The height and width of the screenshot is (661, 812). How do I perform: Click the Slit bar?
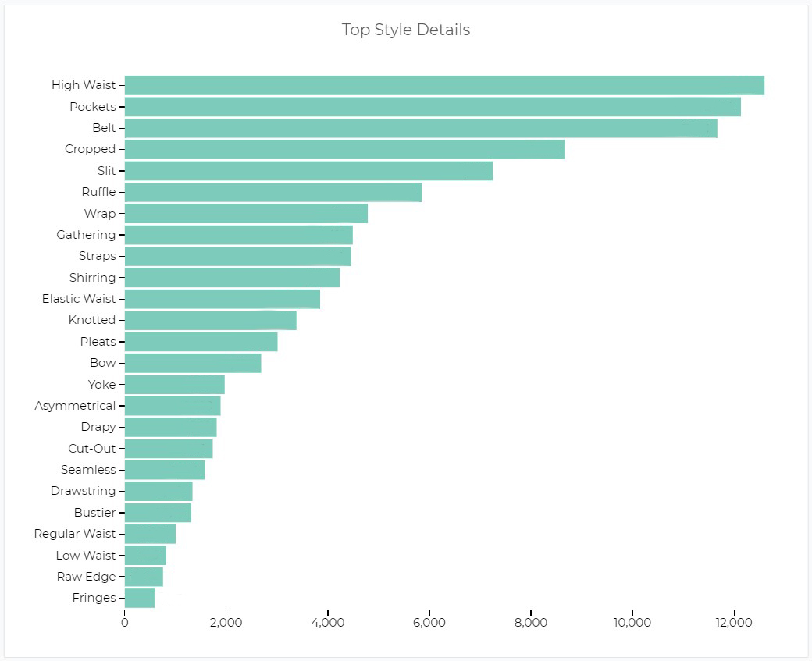click(x=308, y=170)
